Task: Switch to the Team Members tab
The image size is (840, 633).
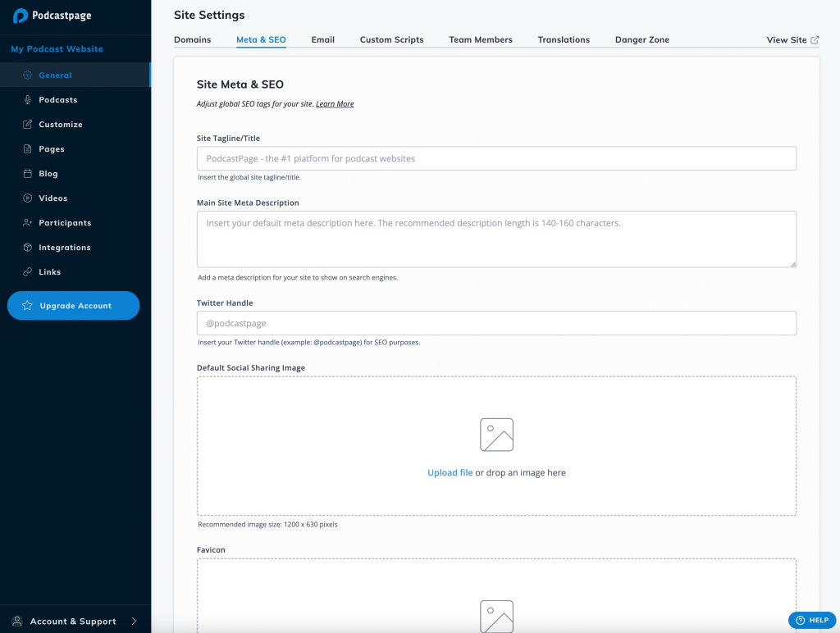Action: point(480,39)
